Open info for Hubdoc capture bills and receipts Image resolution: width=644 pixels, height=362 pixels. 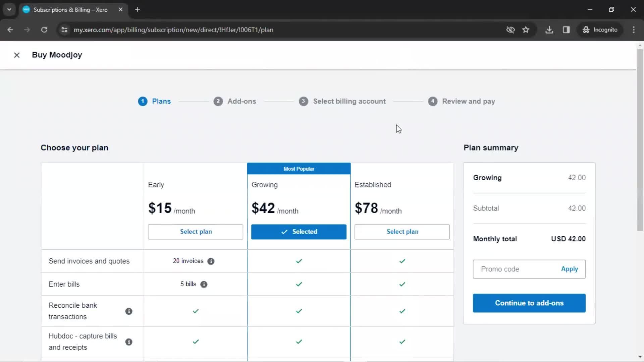[x=129, y=342]
